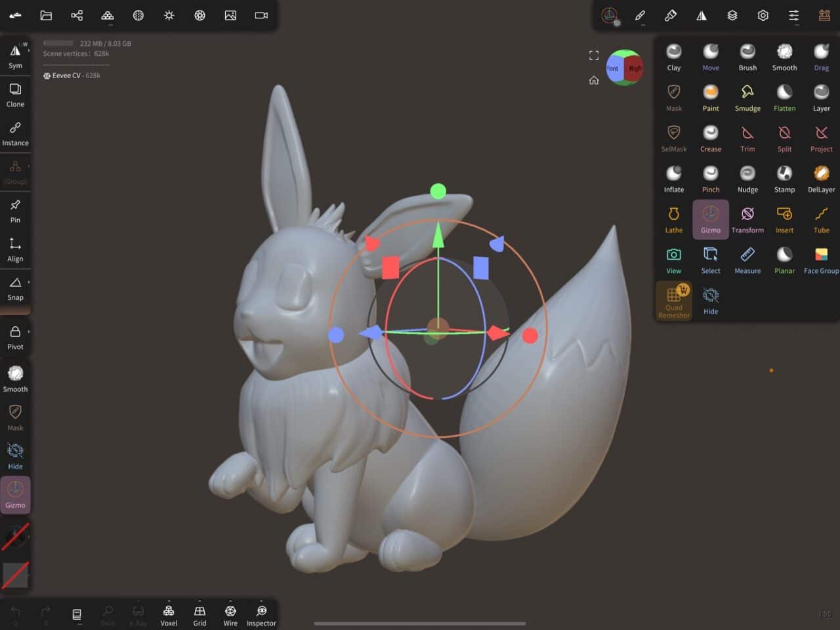This screenshot has height=630, width=840.
Task: Click the Instance button
Action: [15, 133]
